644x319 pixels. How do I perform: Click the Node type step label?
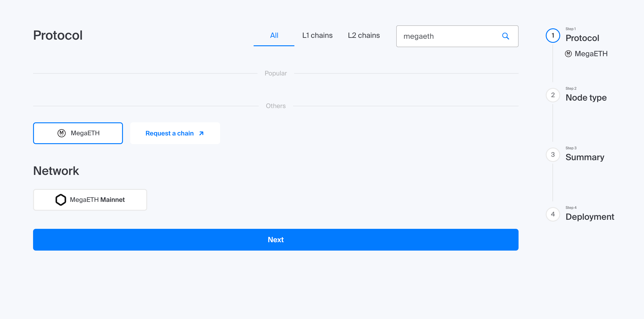coord(586,98)
